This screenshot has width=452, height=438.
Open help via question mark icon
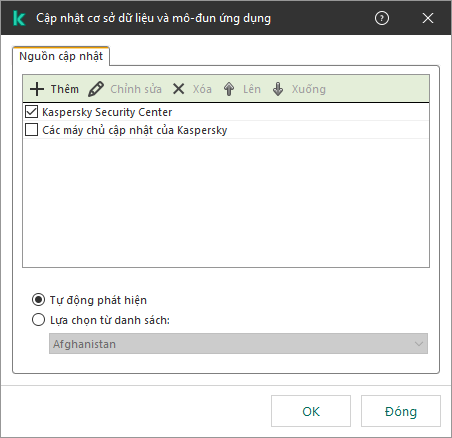pyautogui.click(x=382, y=18)
